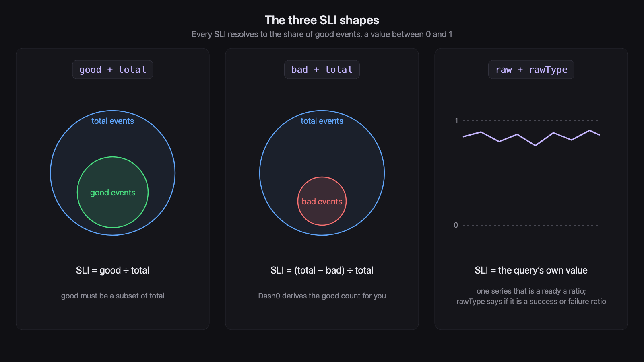Viewport: 644px width, 362px height.
Task: Click the formula 'SLI = good ÷ total'
Action: click(x=113, y=270)
